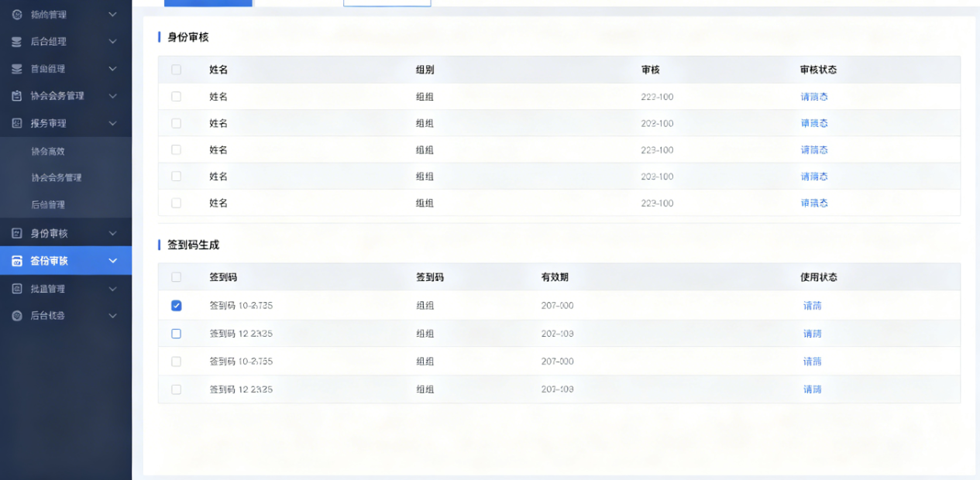Check the second row checkbox in 签到码生成 table

pyautogui.click(x=176, y=334)
